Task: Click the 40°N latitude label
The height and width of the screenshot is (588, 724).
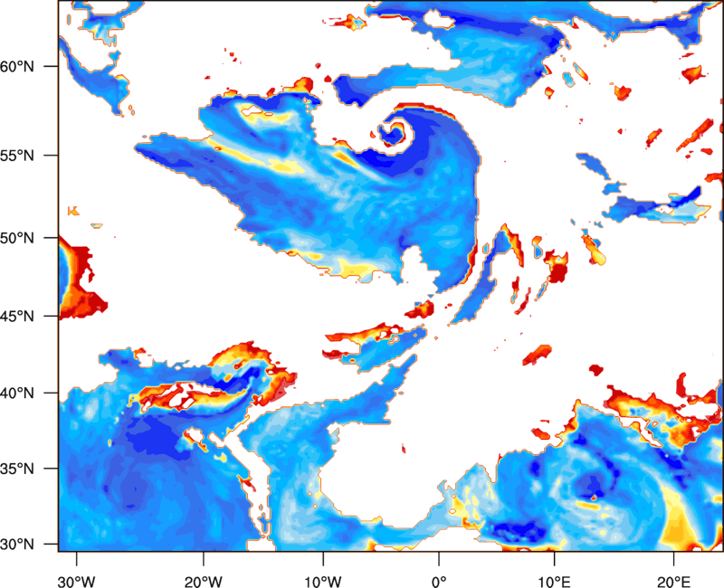Action: click(x=17, y=394)
